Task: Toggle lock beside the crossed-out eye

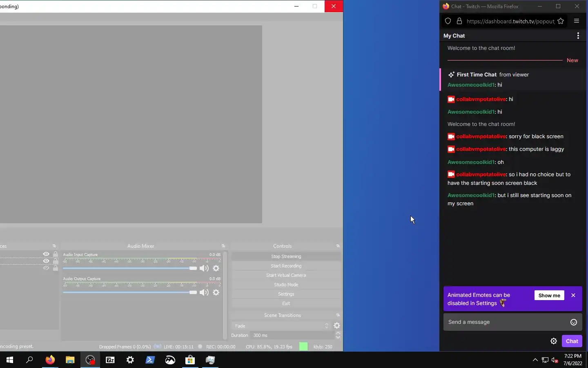Action: (x=56, y=268)
